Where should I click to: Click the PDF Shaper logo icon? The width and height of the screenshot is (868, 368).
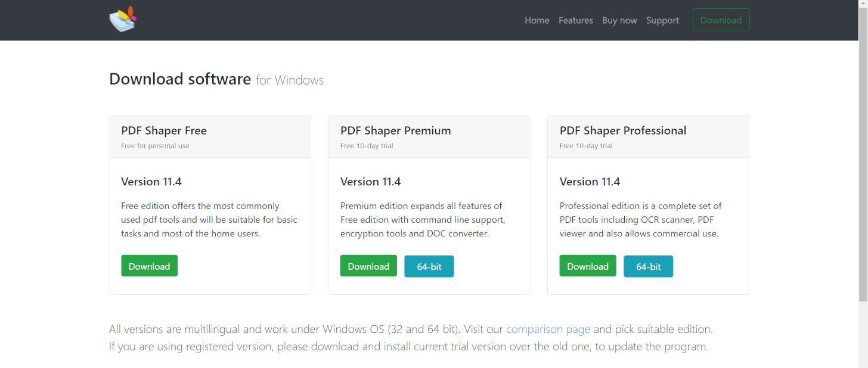(123, 19)
